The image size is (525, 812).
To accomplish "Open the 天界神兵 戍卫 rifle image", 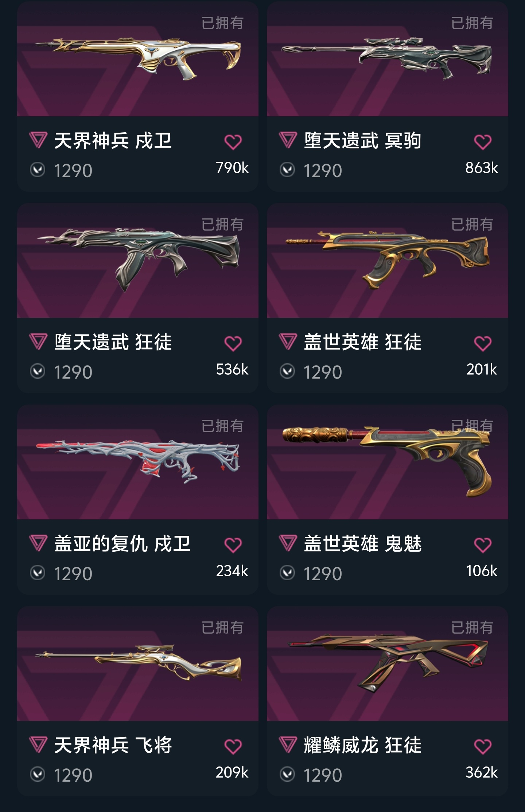I will coord(138,59).
